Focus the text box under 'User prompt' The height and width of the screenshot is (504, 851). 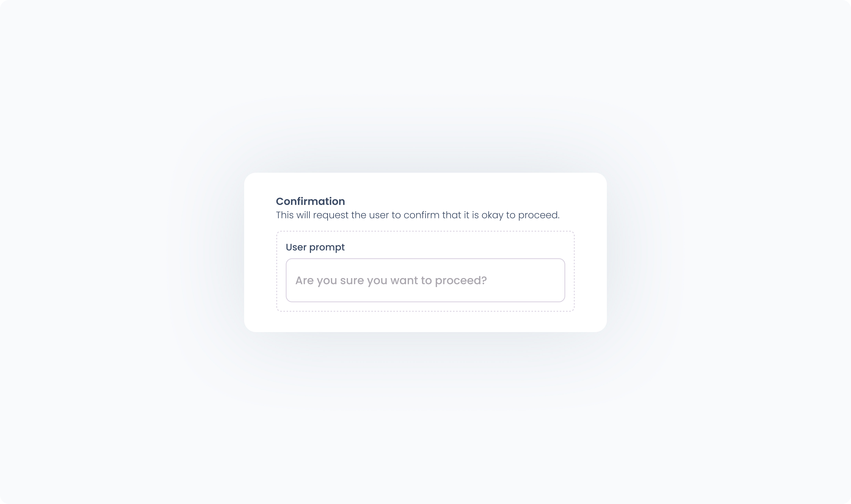click(x=425, y=280)
